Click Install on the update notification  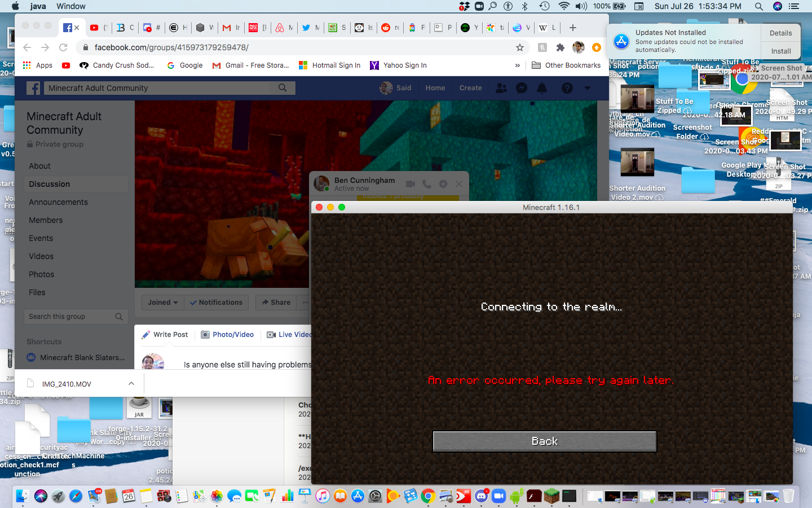pos(781,51)
